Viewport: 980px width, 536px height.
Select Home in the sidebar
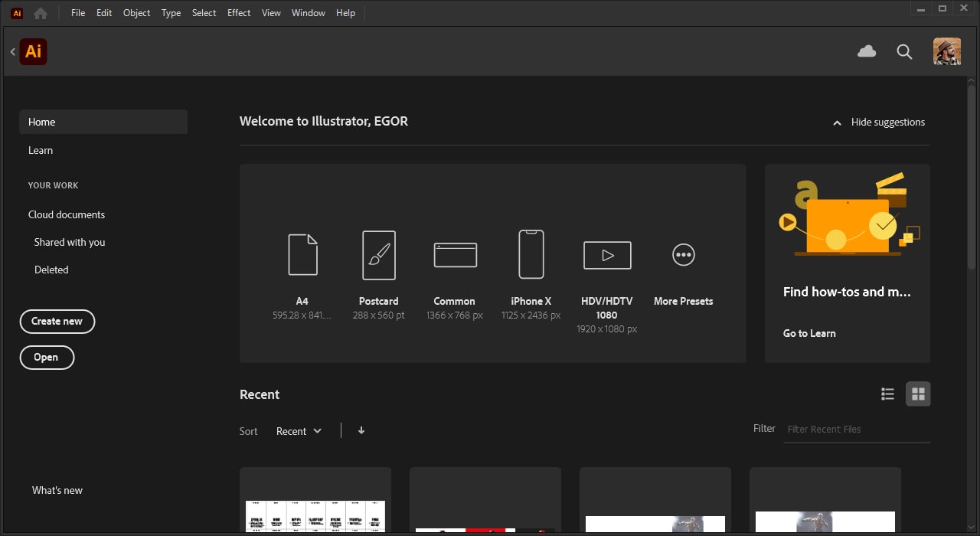click(x=103, y=122)
